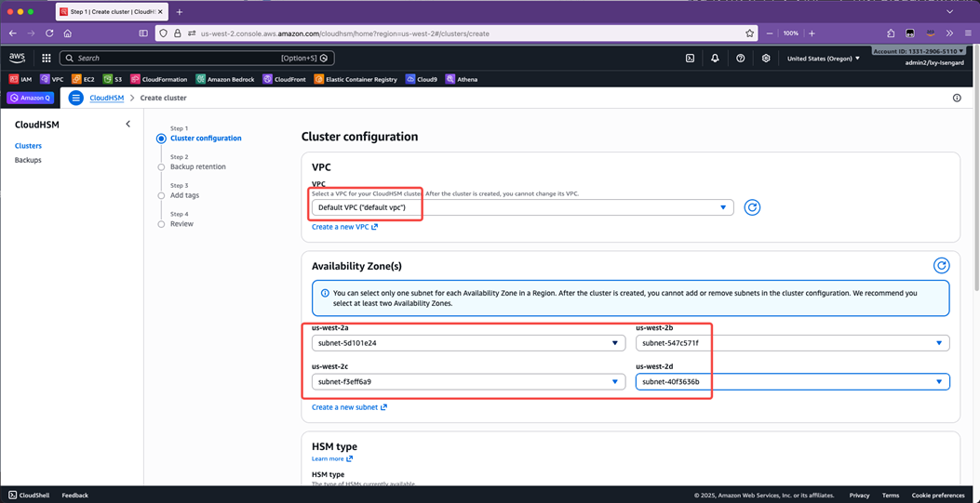
Task: Open the us-west-2d subnet dropdown
Action: pos(792,381)
